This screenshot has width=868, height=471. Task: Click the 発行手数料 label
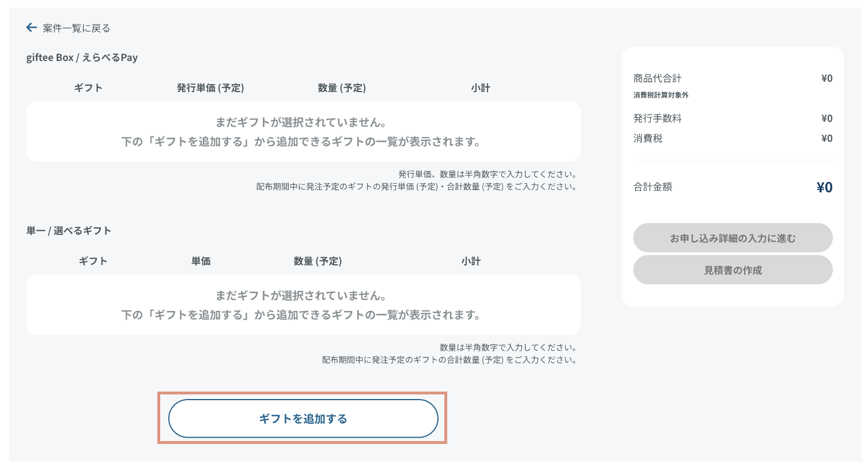coord(657,119)
